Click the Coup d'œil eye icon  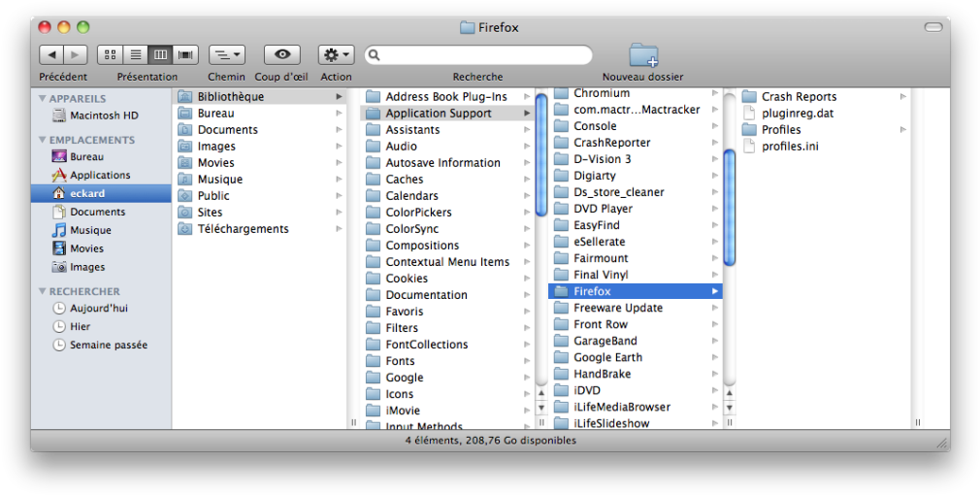pyautogui.click(x=281, y=55)
